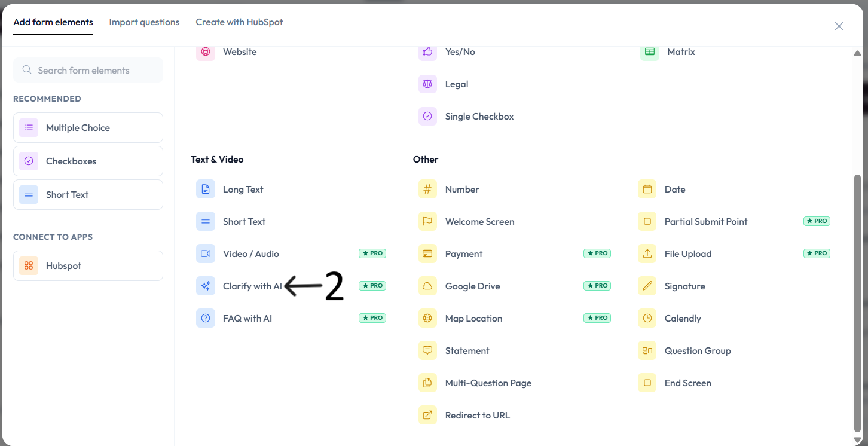868x446 pixels.
Task: Select the End Screen label
Action: pos(687,383)
